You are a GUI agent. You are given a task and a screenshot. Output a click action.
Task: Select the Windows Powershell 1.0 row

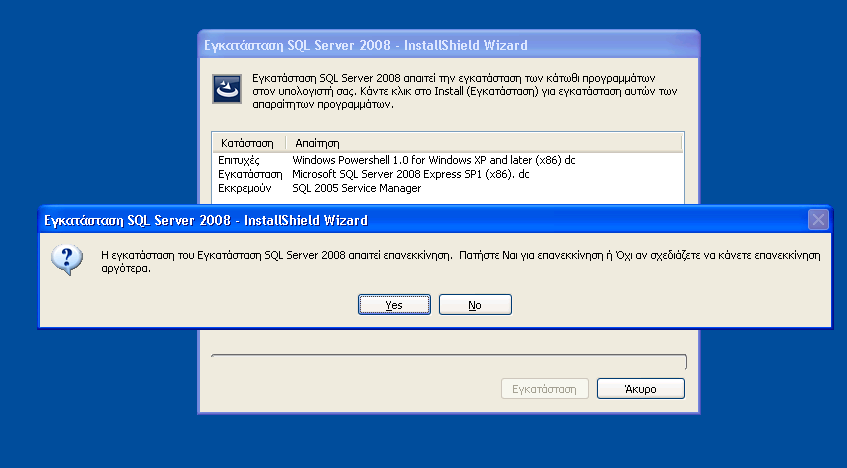tap(448, 160)
